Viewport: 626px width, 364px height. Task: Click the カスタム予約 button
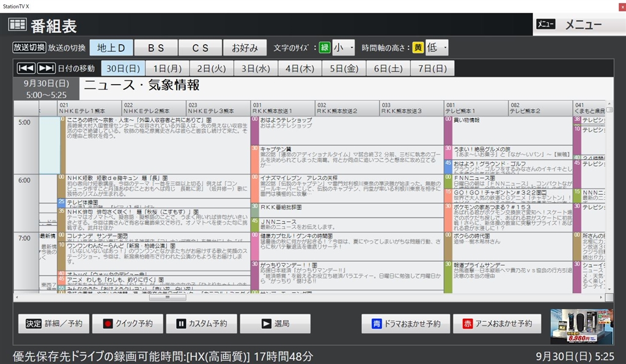pos(202,324)
